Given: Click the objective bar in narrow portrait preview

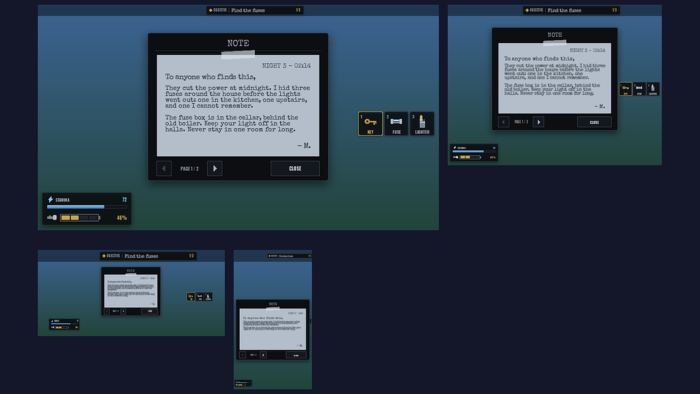Looking at the screenshot, I should point(289,256).
